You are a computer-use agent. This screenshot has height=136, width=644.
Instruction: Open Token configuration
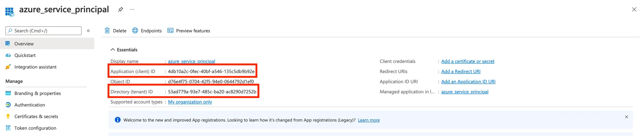(x=35, y=128)
